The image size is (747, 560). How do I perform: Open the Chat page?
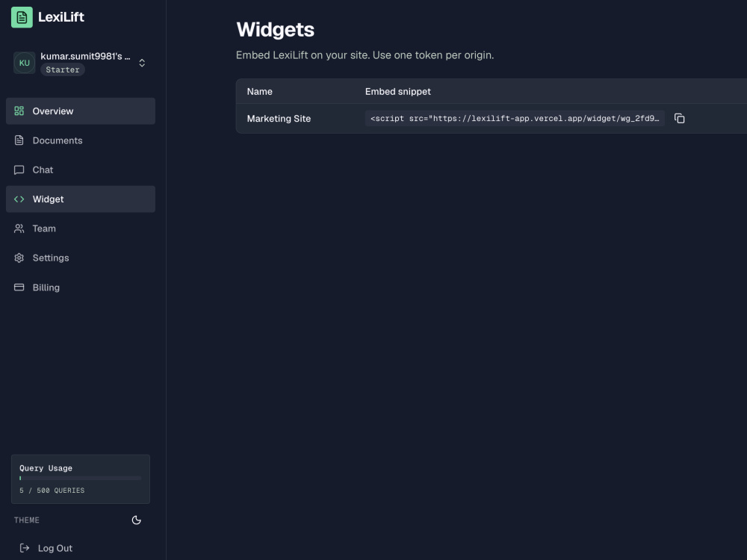[81, 170]
